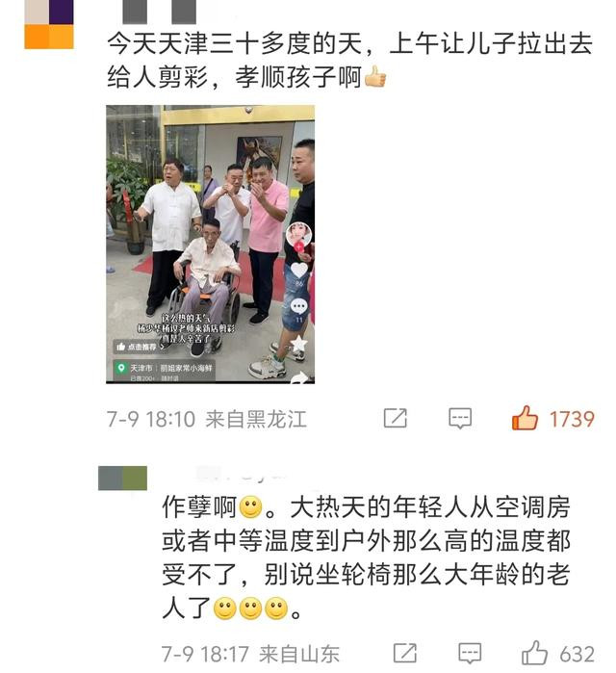The height and width of the screenshot is (673, 616).
Task: Like the reply with 632 likes
Action: (x=534, y=653)
